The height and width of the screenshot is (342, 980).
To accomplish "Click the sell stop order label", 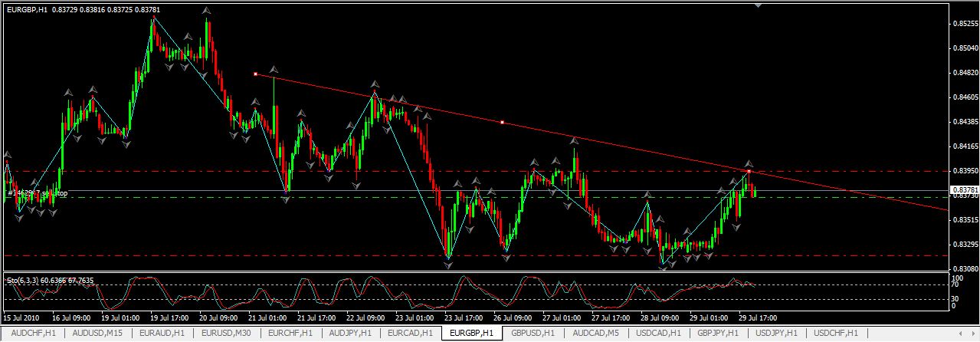I will [x=38, y=193].
